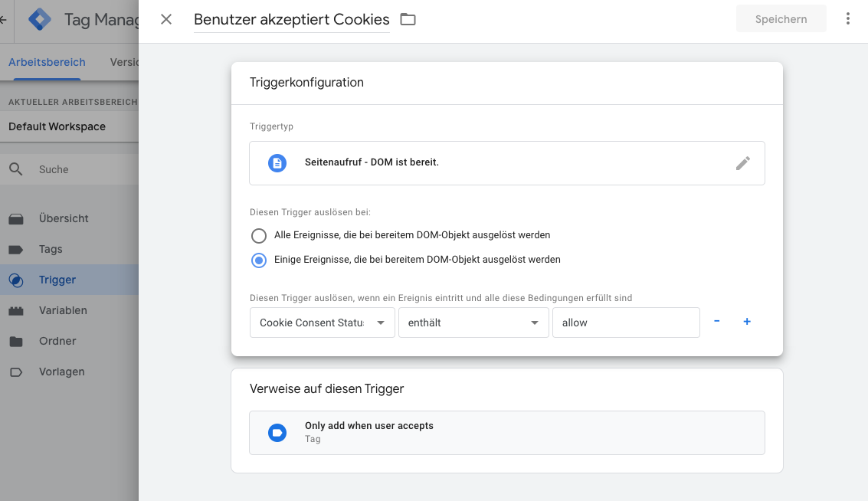Open the Cookie Consent Status variable dropdown
This screenshot has width=868, height=501.
pos(323,323)
